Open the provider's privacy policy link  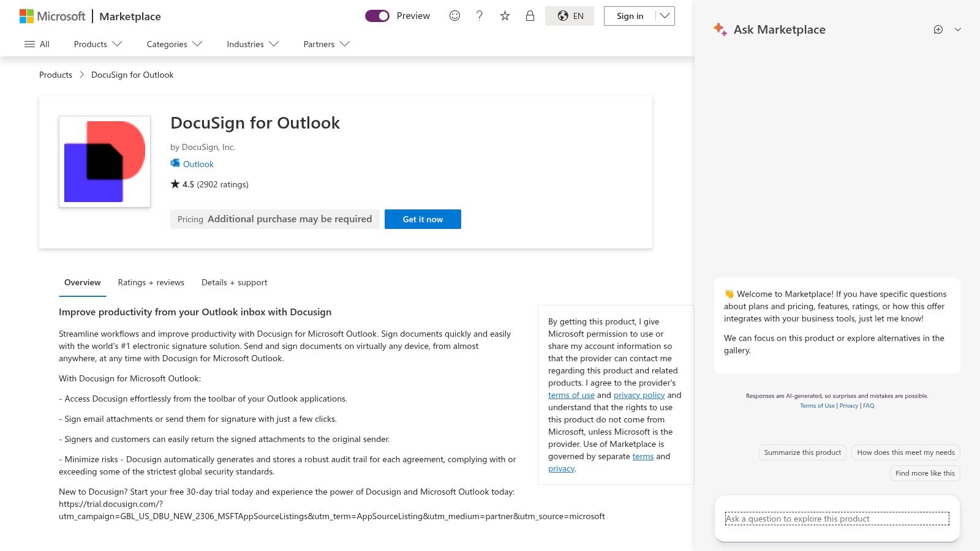click(639, 395)
